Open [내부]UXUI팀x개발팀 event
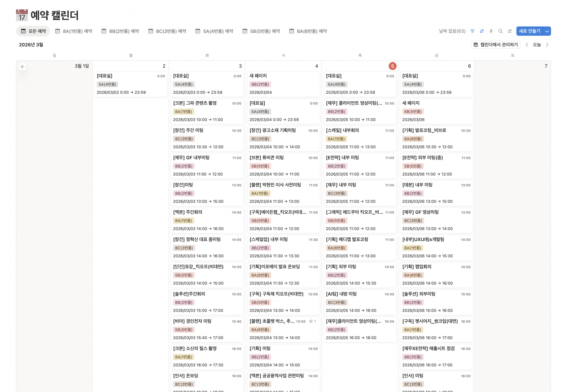 436,248
